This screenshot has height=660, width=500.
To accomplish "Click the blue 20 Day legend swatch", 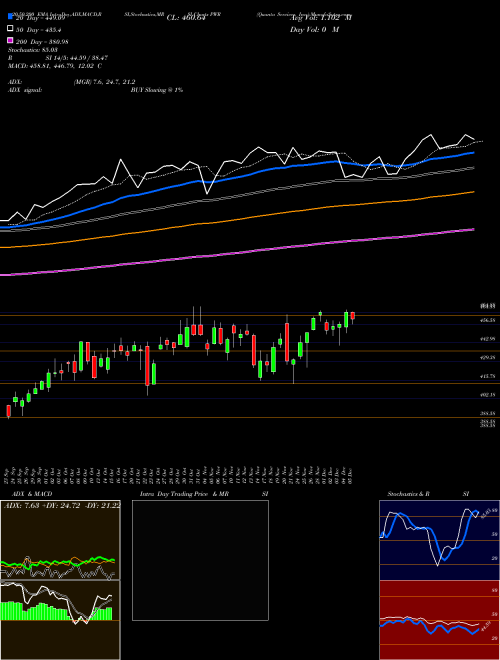I will point(11,17).
